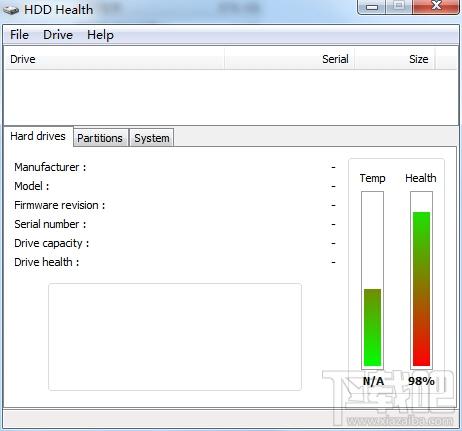Click the empty details box below drive info
Viewport: 462px width, 431px height.
coord(175,337)
